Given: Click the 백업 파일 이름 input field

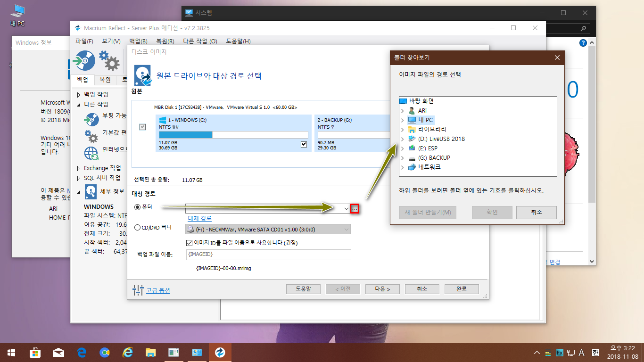Looking at the screenshot, I should click(x=268, y=255).
